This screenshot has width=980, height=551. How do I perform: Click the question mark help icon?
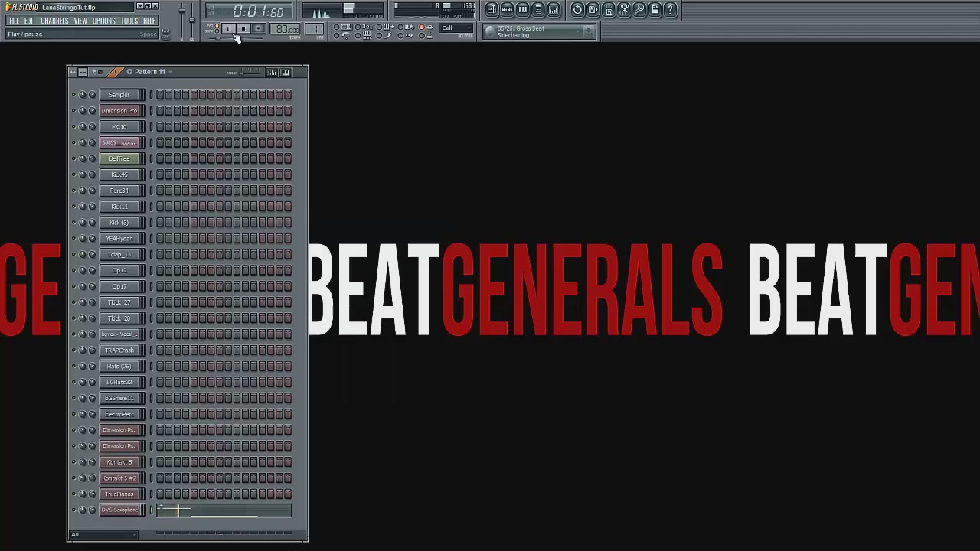[671, 9]
